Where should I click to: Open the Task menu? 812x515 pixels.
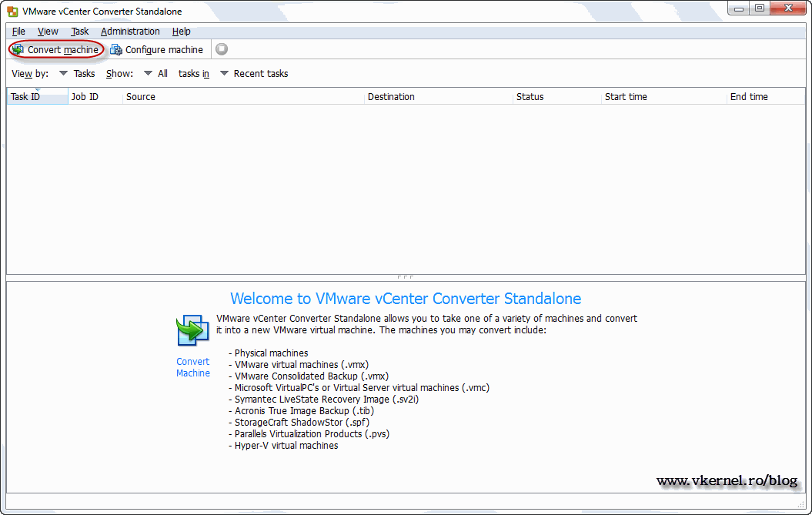tap(79, 32)
